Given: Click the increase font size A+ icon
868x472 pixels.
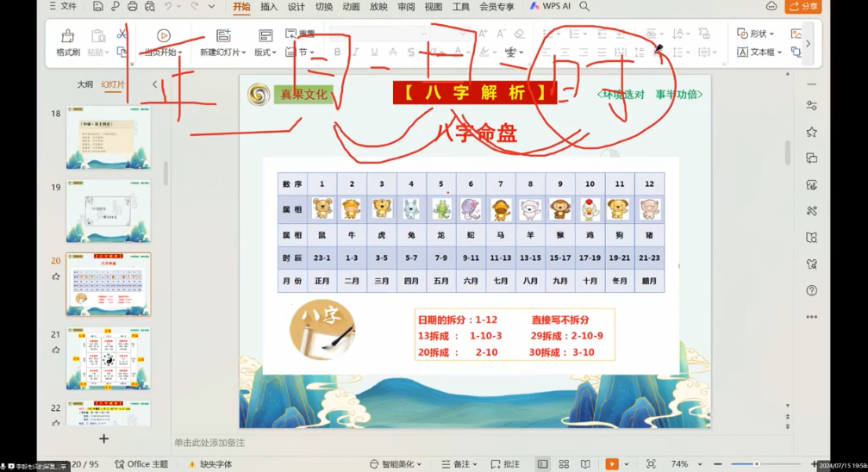Looking at the screenshot, I should 484,34.
